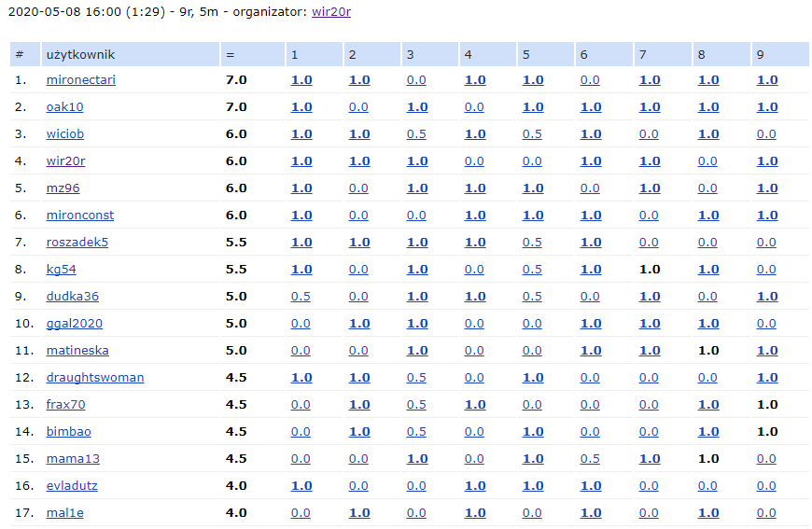812x529 pixels.
Task: Open oak10's round 2 loss result
Action: tap(358, 107)
